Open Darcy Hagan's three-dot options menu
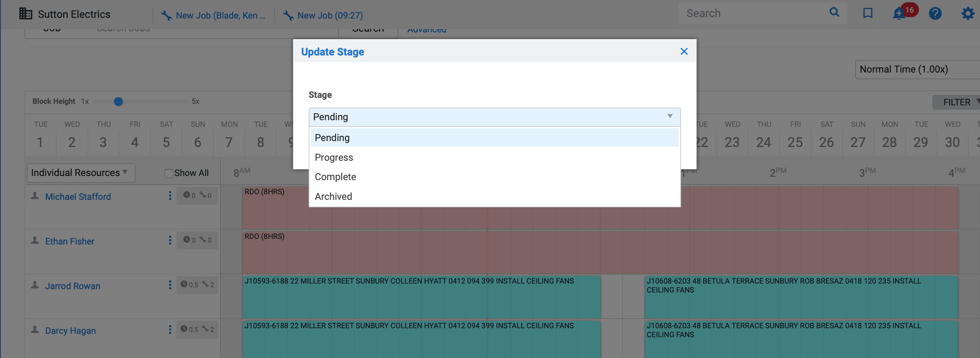Viewport: 980px width, 358px height. pos(170,329)
